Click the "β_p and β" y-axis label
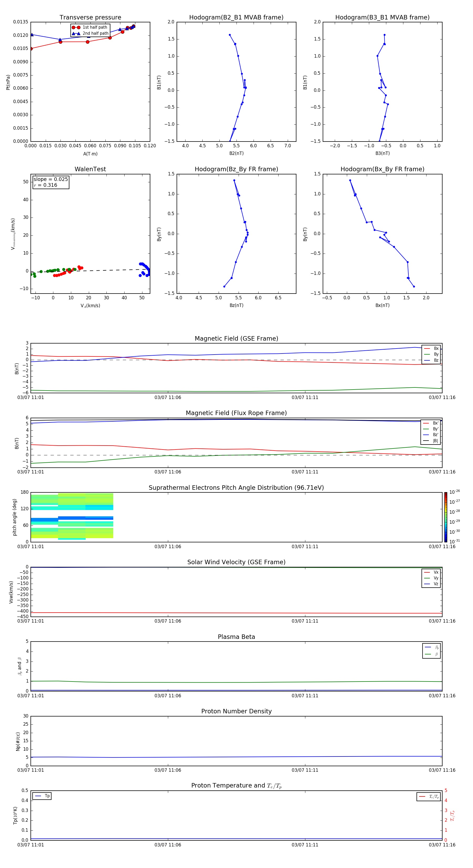Viewport: 473px width, 868px height. tap(19, 666)
